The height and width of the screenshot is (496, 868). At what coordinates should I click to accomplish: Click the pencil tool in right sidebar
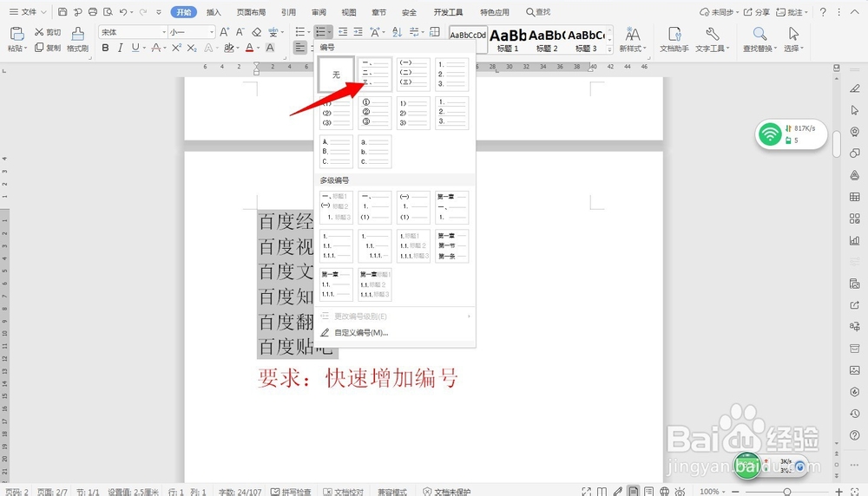pyautogui.click(x=855, y=88)
